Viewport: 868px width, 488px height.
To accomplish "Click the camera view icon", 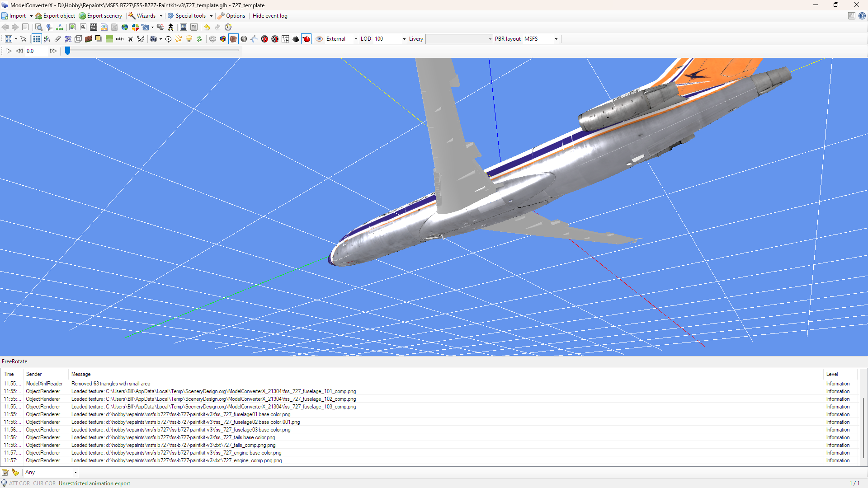I will click(x=154, y=39).
